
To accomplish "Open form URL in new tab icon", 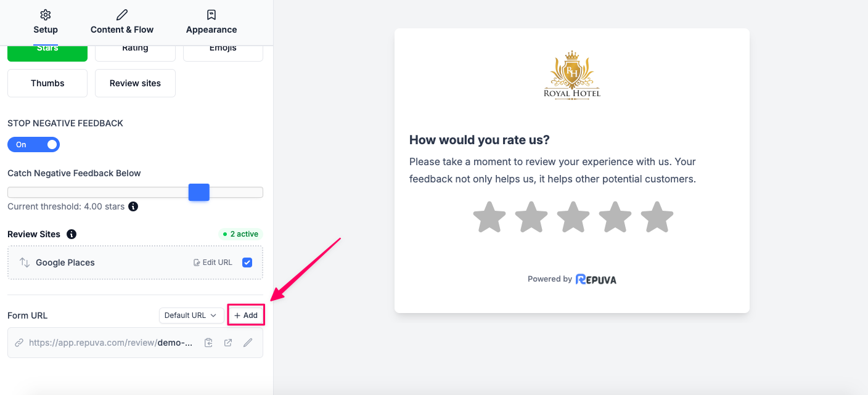I will (x=228, y=343).
